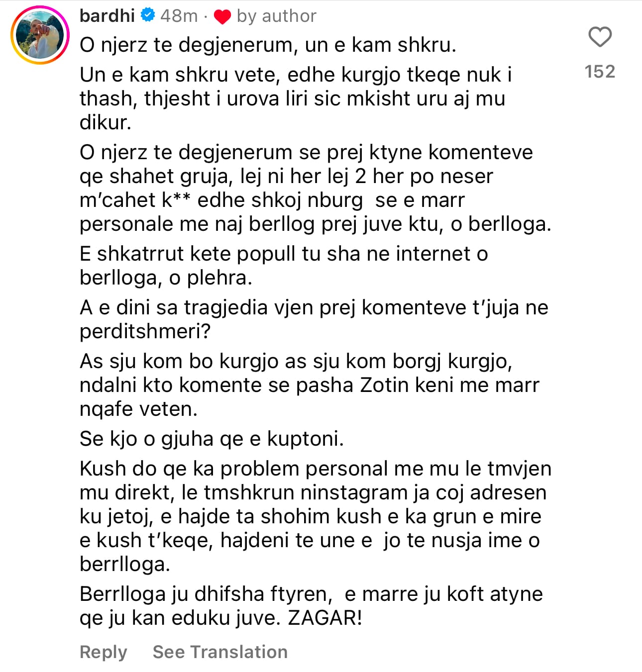View the 152 likes count
The width and height of the screenshot is (642, 672).
point(600,72)
